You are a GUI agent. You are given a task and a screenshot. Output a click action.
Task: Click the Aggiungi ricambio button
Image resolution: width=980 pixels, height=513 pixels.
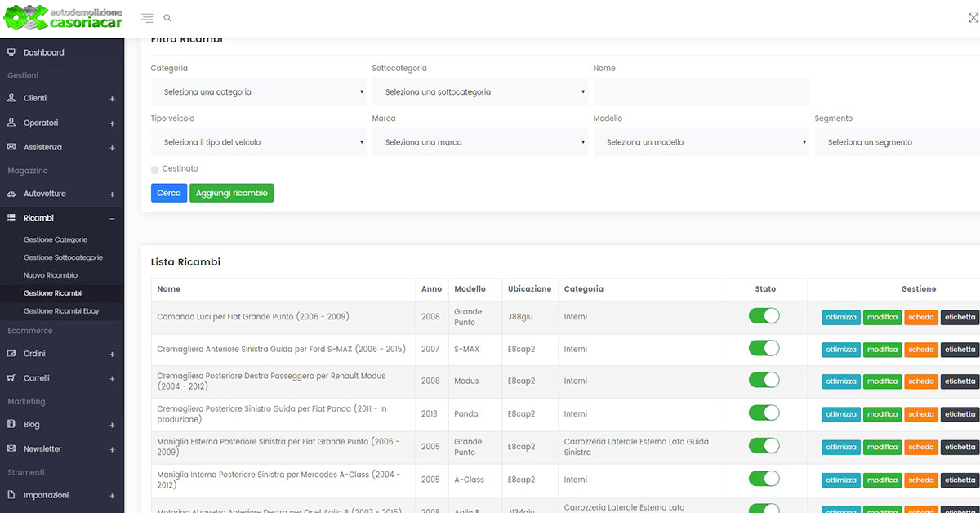coord(231,193)
